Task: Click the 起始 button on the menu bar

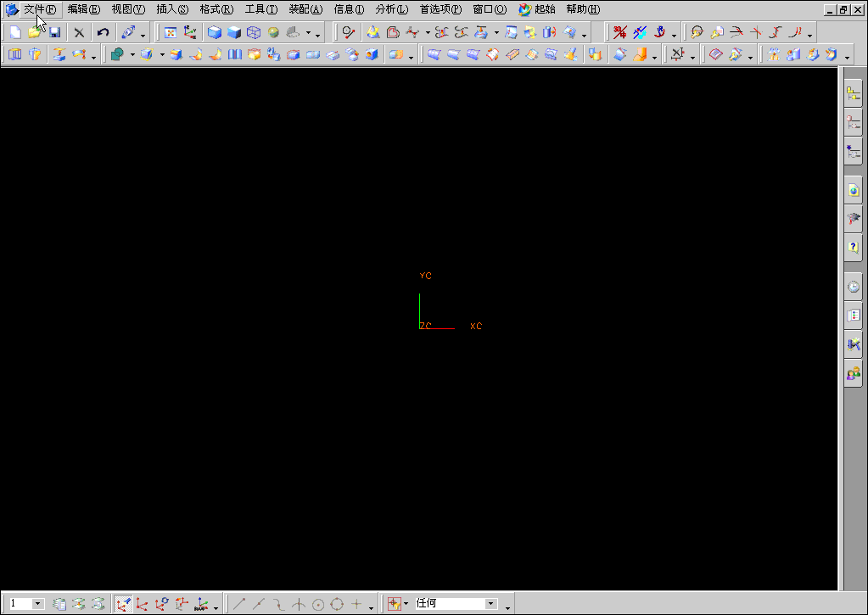Action: (x=540, y=9)
